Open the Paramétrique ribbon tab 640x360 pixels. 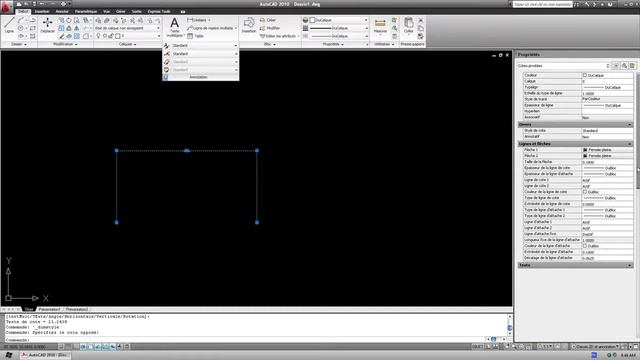pyautogui.click(x=86, y=11)
